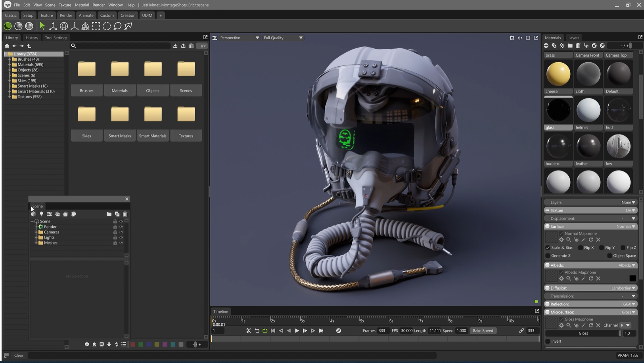Open the Render menu

point(98,5)
